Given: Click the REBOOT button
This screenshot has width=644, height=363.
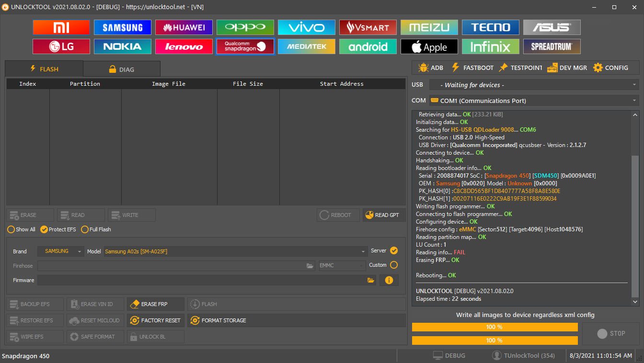Looking at the screenshot, I should (338, 215).
